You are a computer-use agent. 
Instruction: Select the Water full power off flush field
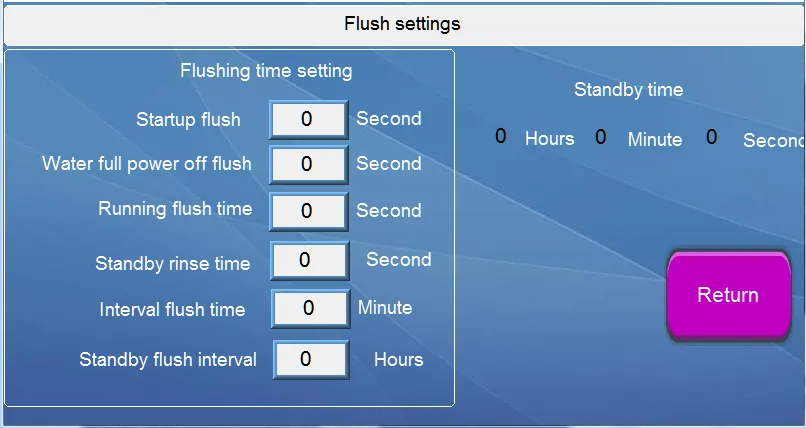tap(308, 164)
